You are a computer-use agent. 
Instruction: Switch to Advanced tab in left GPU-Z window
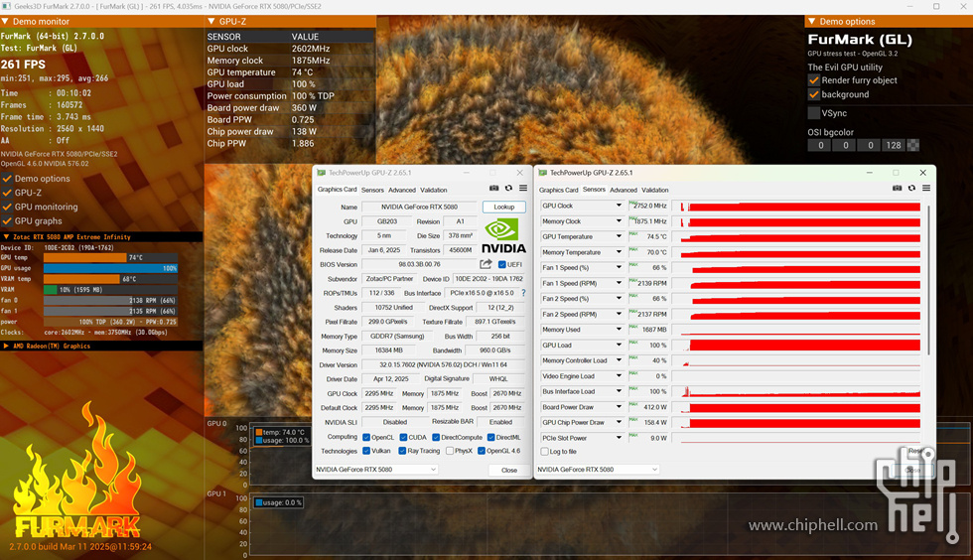point(402,190)
